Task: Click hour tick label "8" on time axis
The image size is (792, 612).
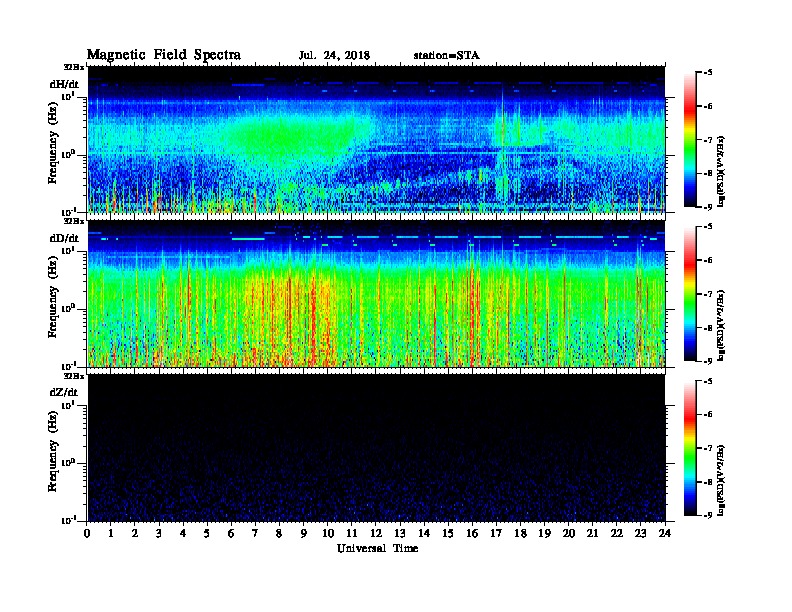Action: (x=279, y=533)
